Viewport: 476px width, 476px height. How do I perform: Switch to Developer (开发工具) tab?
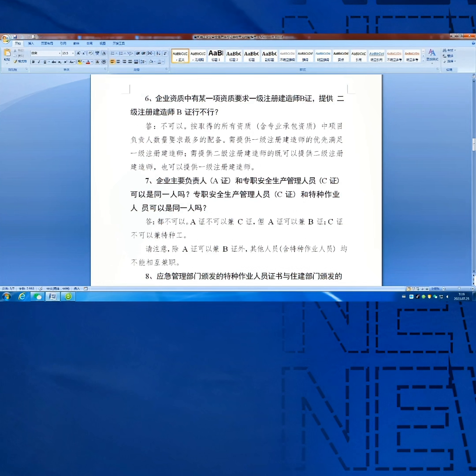[119, 43]
